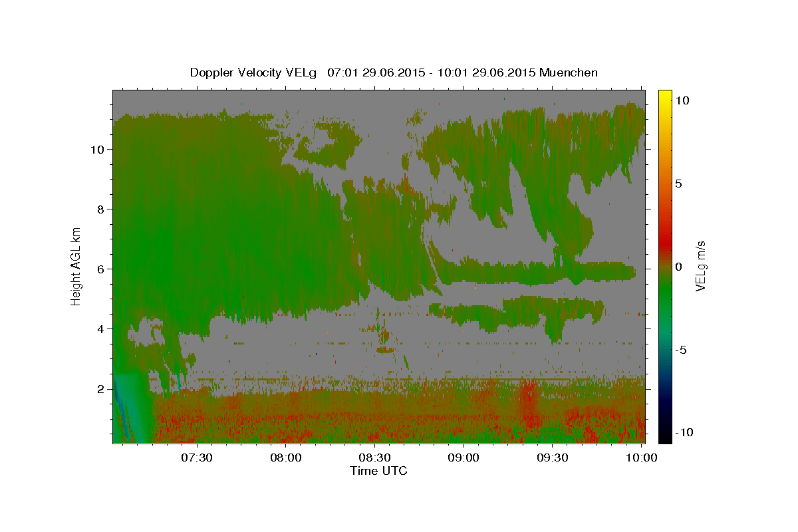Screen dimensions: 798x532
Task: Click the 'Time UTC' axis title
Action: tap(378, 471)
